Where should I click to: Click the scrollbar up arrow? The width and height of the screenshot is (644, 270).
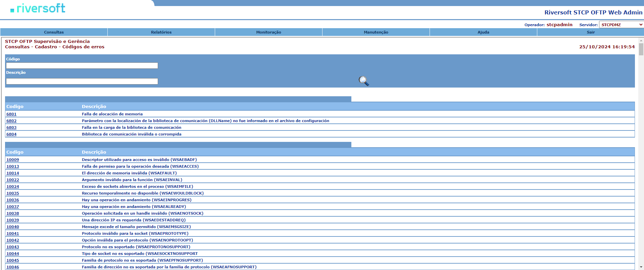(641, 40)
